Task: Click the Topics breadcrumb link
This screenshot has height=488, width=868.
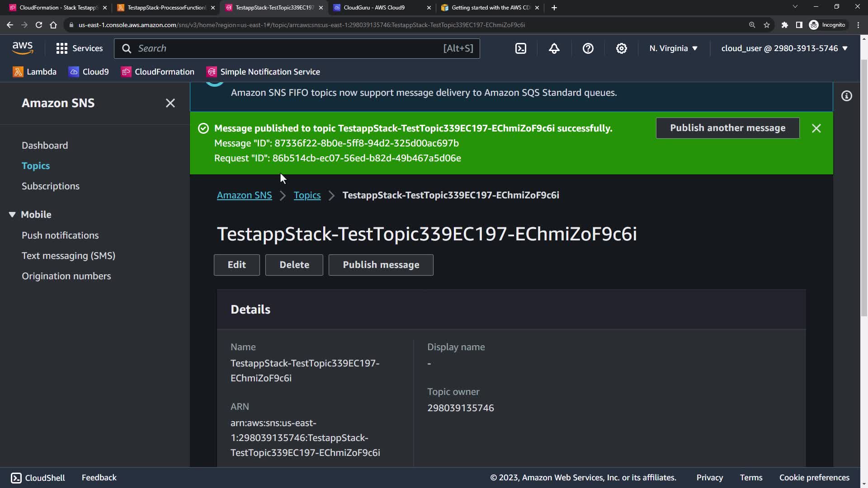Action: [x=307, y=195]
